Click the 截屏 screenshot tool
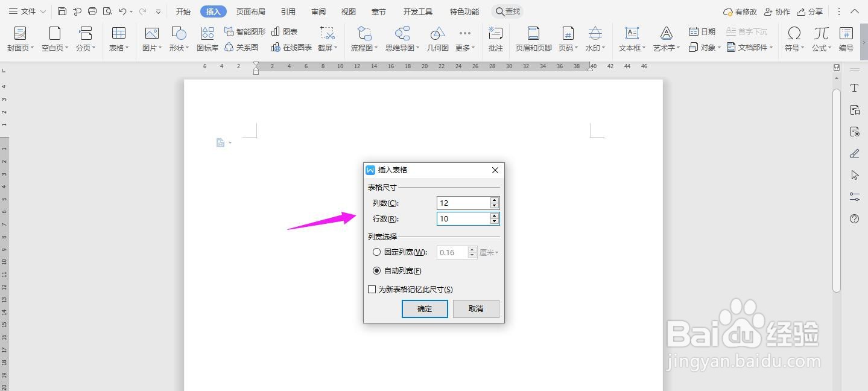 328,39
